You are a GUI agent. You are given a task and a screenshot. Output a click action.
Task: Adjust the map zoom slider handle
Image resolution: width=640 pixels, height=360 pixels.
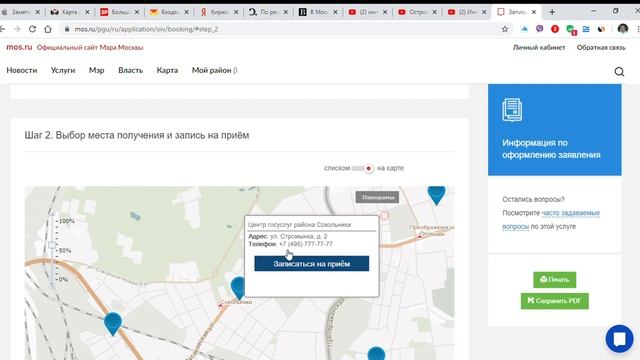pyautogui.click(x=52, y=244)
